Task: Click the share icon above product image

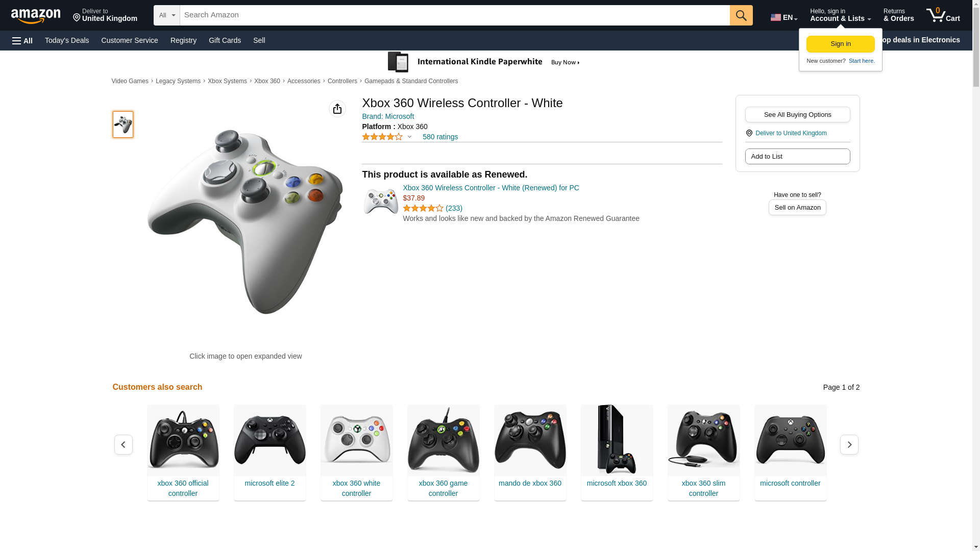Action: 337,109
